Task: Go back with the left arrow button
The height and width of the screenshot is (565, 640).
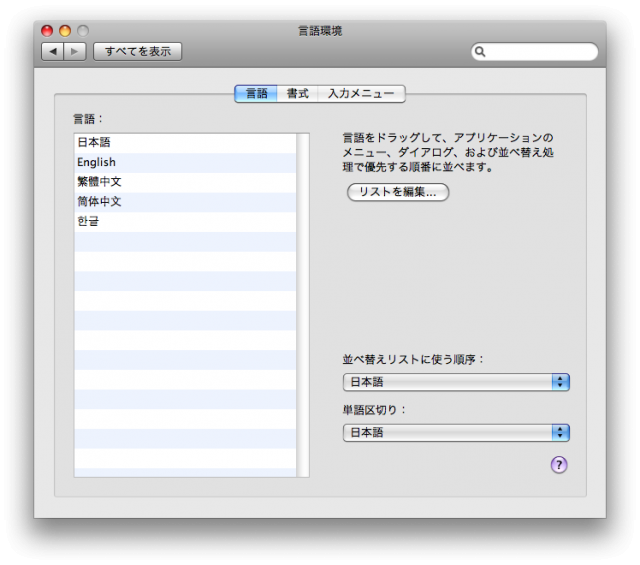Action: [53, 51]
